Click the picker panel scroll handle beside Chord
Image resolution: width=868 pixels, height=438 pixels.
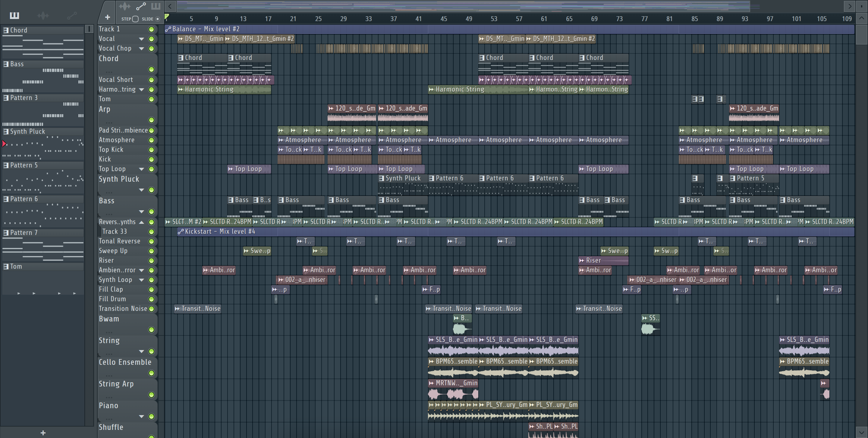point(89,29)
